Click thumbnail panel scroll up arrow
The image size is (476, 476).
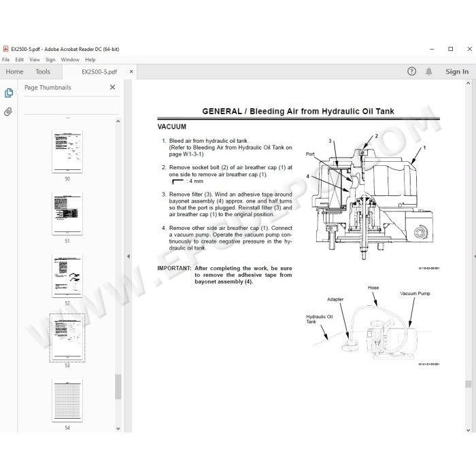pos(118,122)
